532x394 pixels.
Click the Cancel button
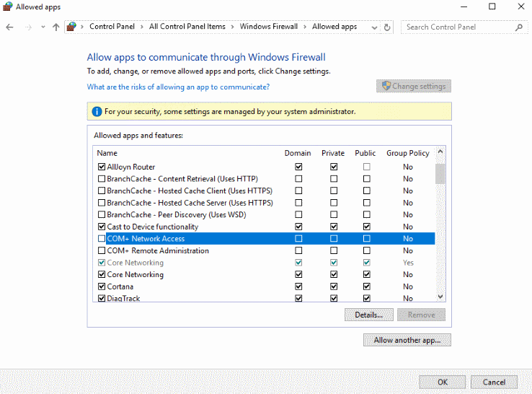[494, 382]
